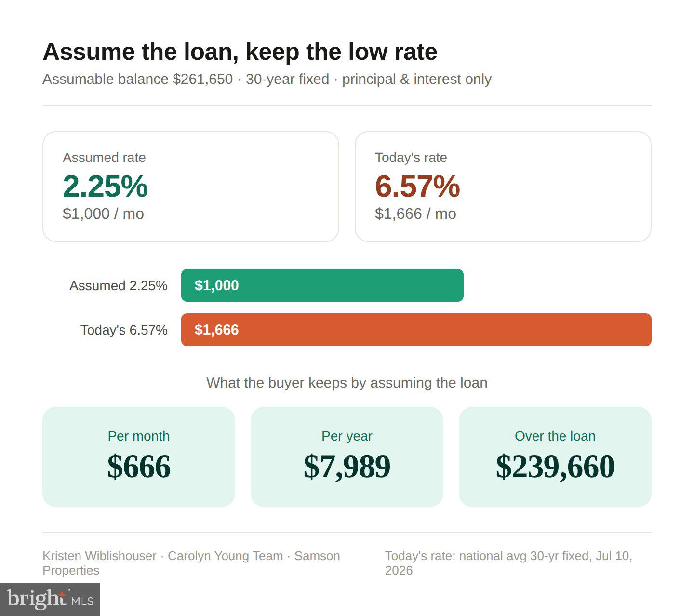Select the Assumed rate 2.25% card
The width and height of the screenshot is (694, 616).
click(191, 187)
